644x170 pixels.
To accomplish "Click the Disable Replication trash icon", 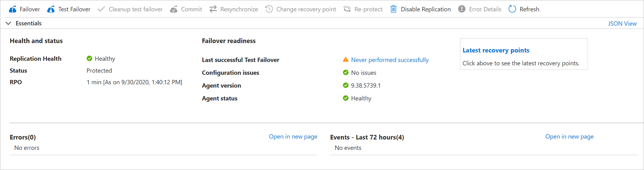I will coord(393,9).
